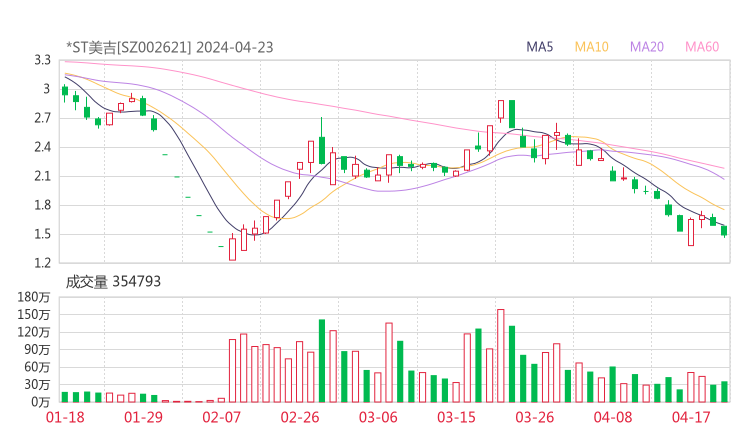Image resolution: width=740 pixels, height=440 pixels.
Task: Select the 02-26 date label
Action: point(300,417)
